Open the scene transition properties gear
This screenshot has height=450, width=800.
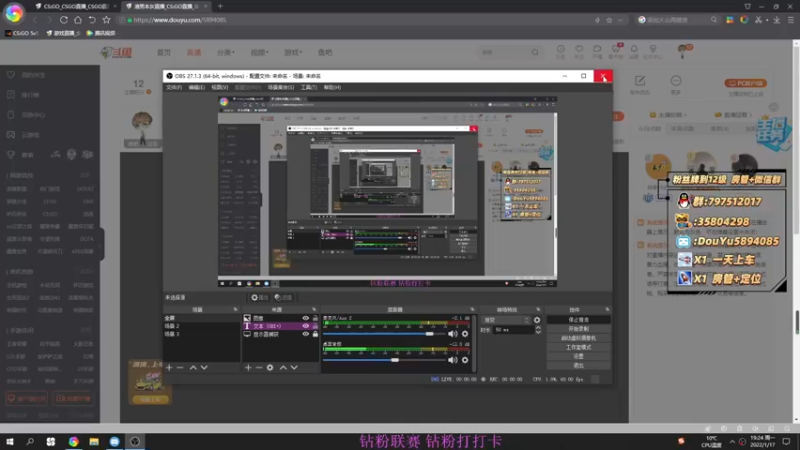coord(537,320)
